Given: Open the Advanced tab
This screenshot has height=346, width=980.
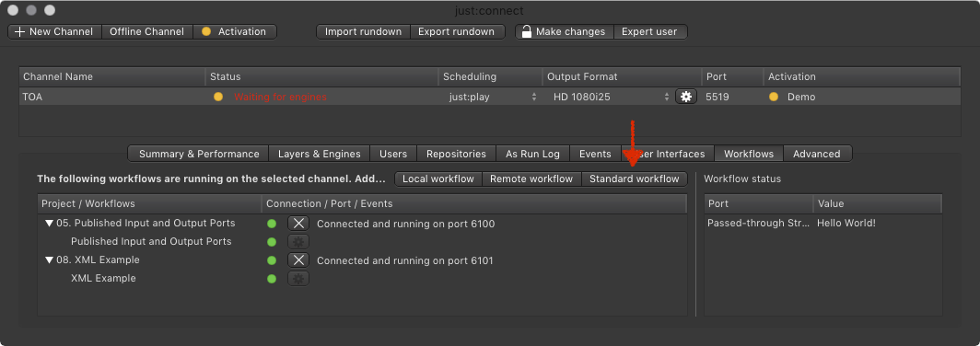Looking at the screenshot, I should click(x=817, y=154).
